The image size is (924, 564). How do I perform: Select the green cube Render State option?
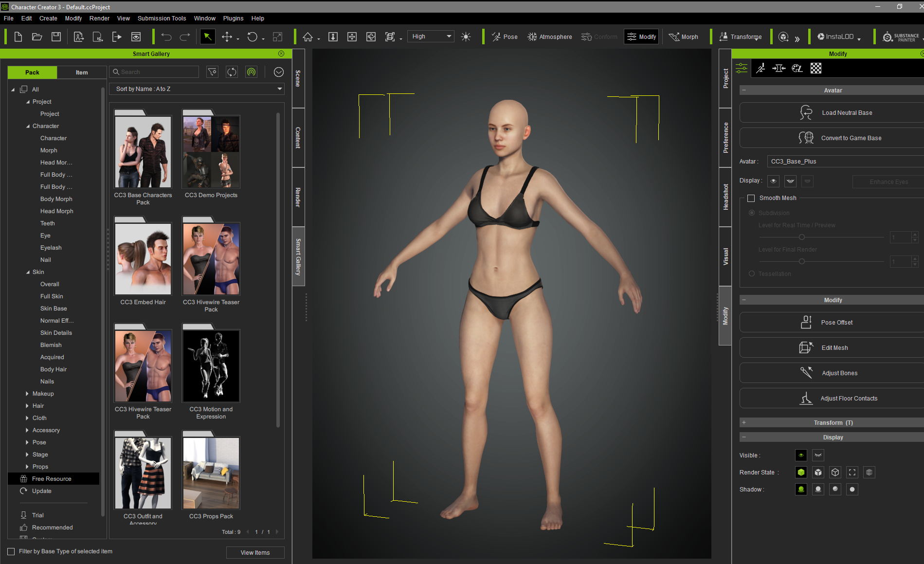pyautogui.click(x=801, y=473)
